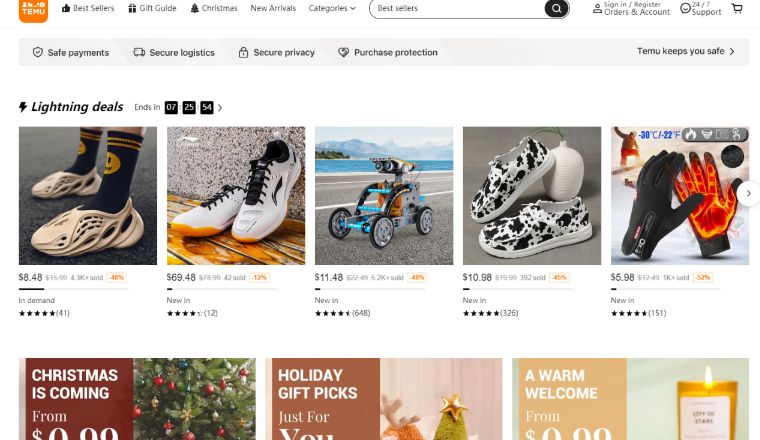Click the Purchase protection icon
This screenshot has width=760, height=440.
[x=343, y=52]
